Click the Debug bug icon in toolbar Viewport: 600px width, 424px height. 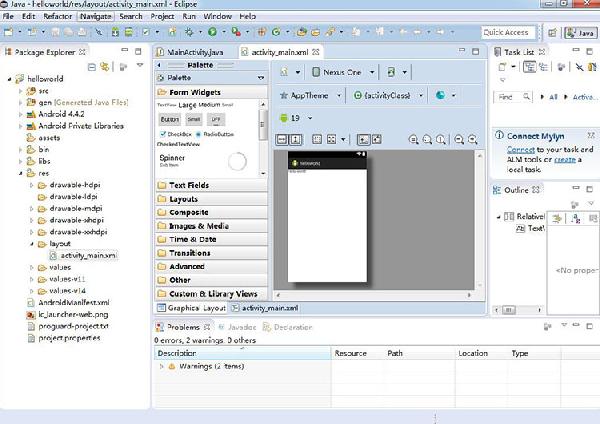189,32
